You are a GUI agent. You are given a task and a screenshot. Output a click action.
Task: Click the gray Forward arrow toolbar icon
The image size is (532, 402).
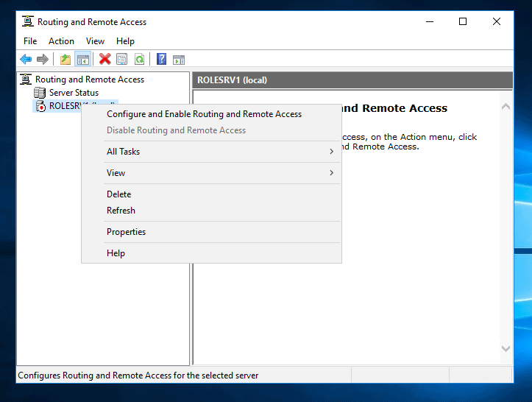point(43,60)
